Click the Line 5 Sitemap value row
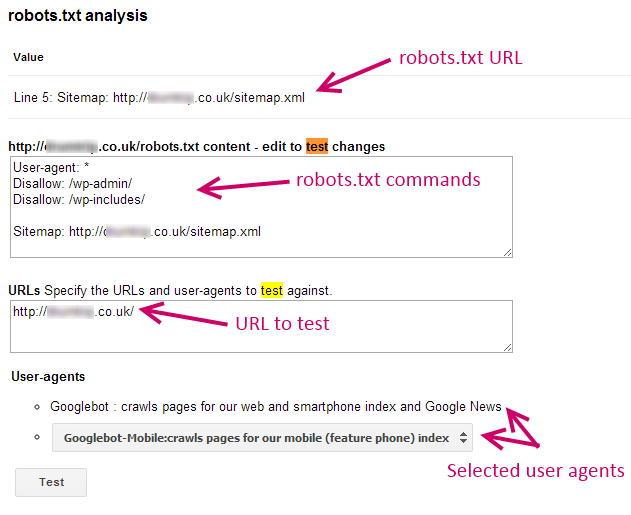 coord(159,97)
